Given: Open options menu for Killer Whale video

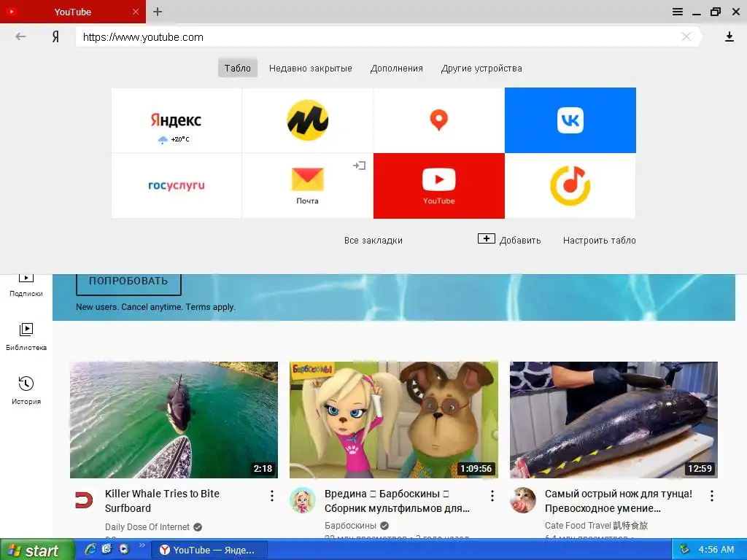Looking at the screenshot, I should (x=272, y=496).
